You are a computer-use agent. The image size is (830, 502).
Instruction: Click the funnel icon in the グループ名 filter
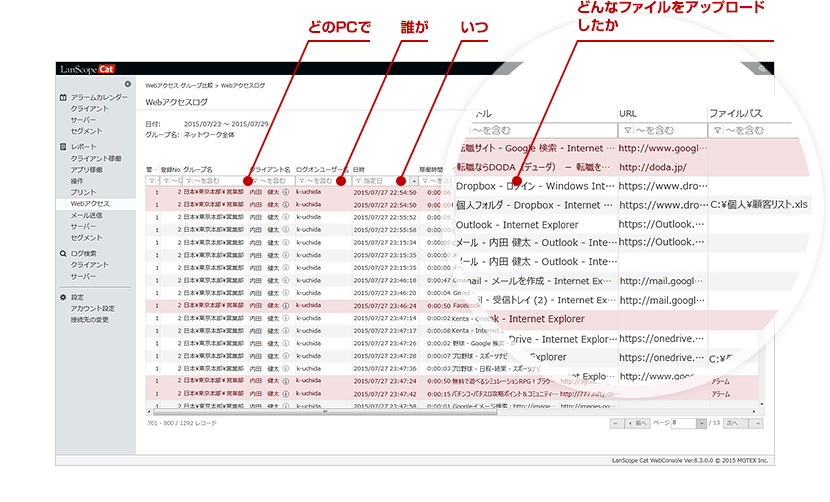pos(188,181)
